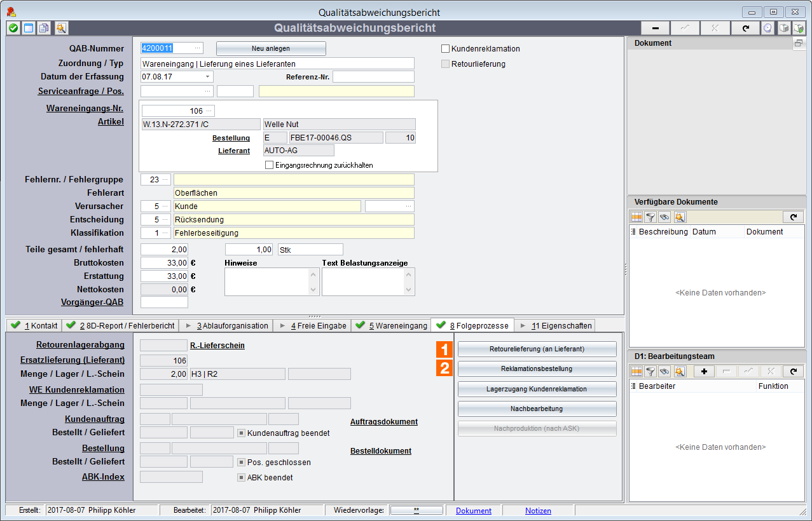Open Serviceanfrage lookup ellipsis button
This screenshot has width=812, height=521.
tap(207, 91)
